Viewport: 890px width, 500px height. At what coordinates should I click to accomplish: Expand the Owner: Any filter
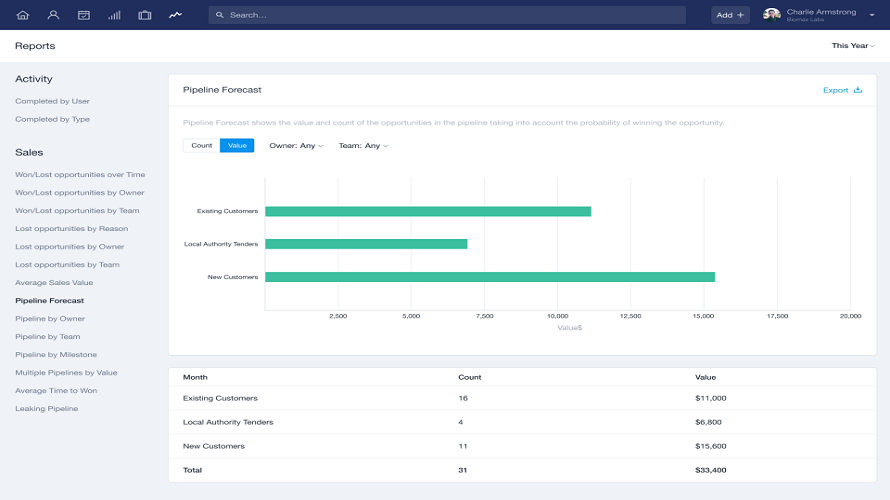pyautogui.click(x=296, y=146)
